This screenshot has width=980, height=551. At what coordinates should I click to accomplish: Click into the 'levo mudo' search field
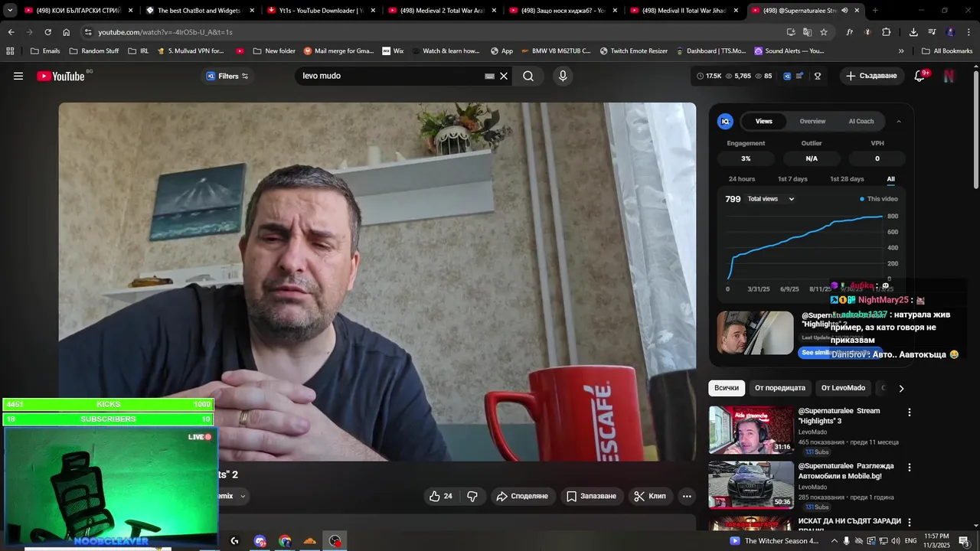pos(390,76)
